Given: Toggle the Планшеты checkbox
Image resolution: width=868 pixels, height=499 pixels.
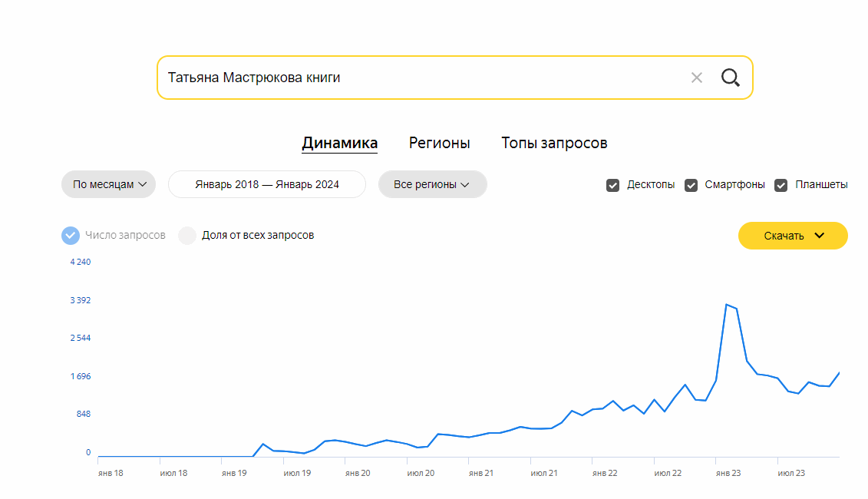Looking at the screenshot, I should click(781, 185).
